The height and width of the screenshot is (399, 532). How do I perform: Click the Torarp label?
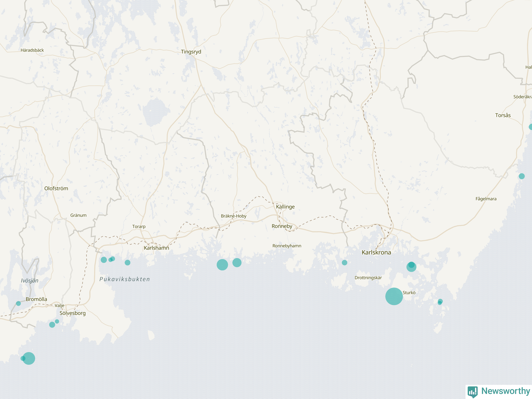[x=139, y=226]
